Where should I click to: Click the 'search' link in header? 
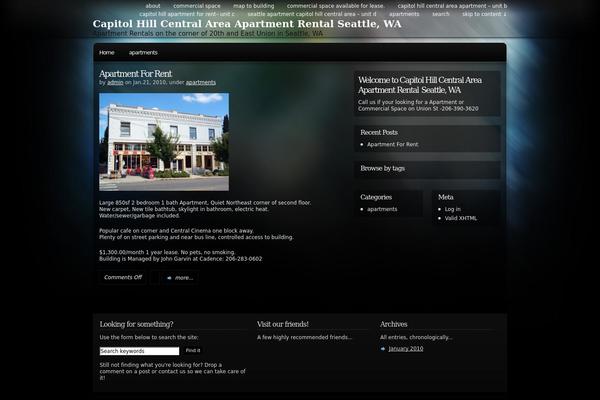click(x=440, y=14)
